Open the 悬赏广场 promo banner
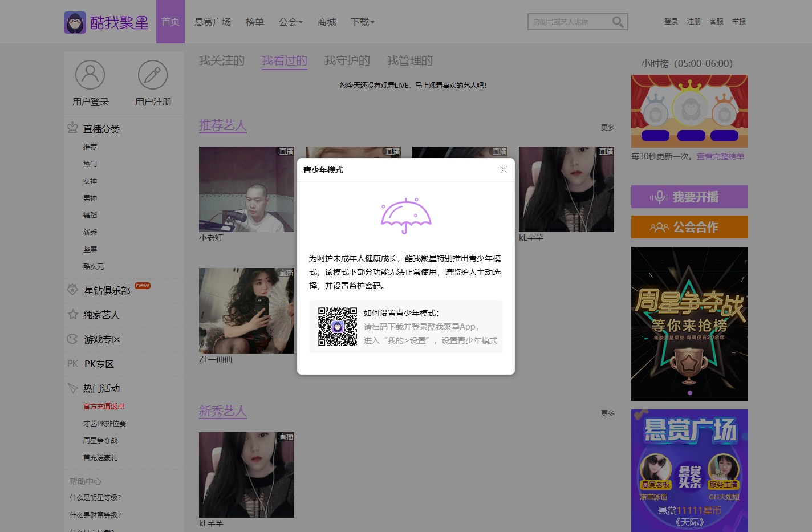The width and height of the screenshot is (812, 532). click(x=689, y=470)
